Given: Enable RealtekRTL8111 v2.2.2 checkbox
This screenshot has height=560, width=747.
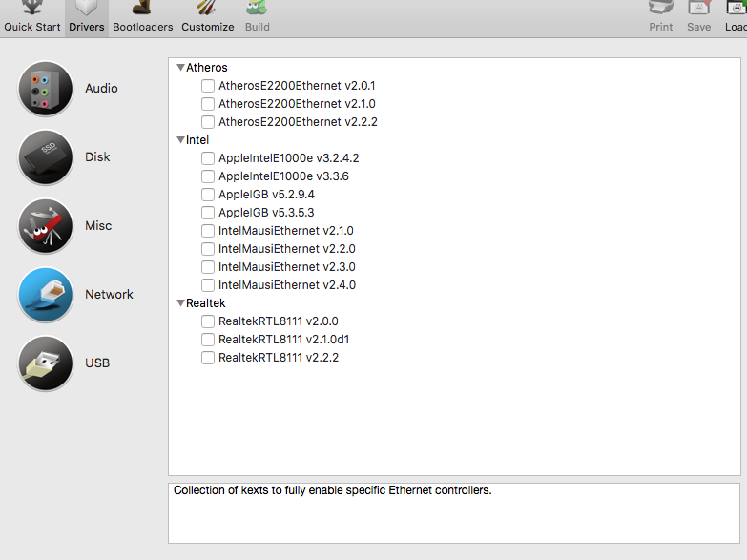Looking at the screenshot, I should pos(208,358).
